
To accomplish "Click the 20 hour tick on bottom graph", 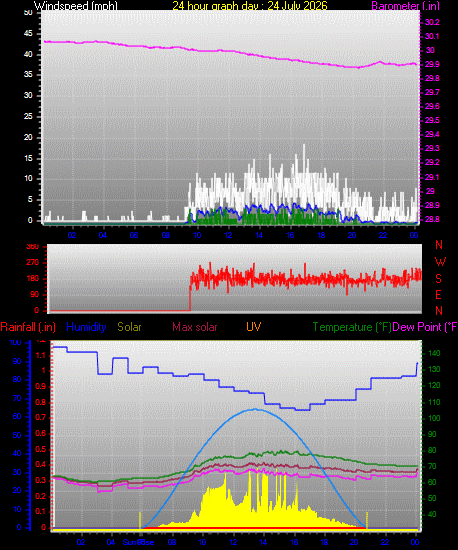I will coord(354,542).
